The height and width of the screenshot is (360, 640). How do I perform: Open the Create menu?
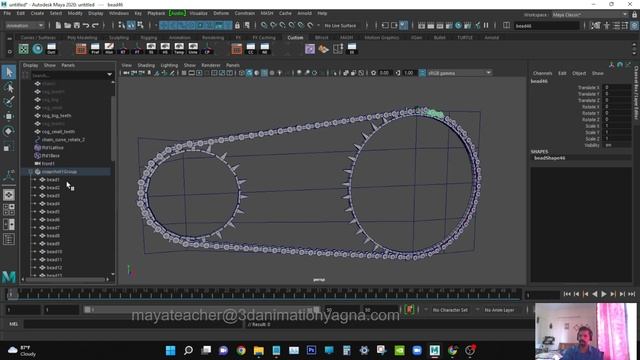coord(37,13)
